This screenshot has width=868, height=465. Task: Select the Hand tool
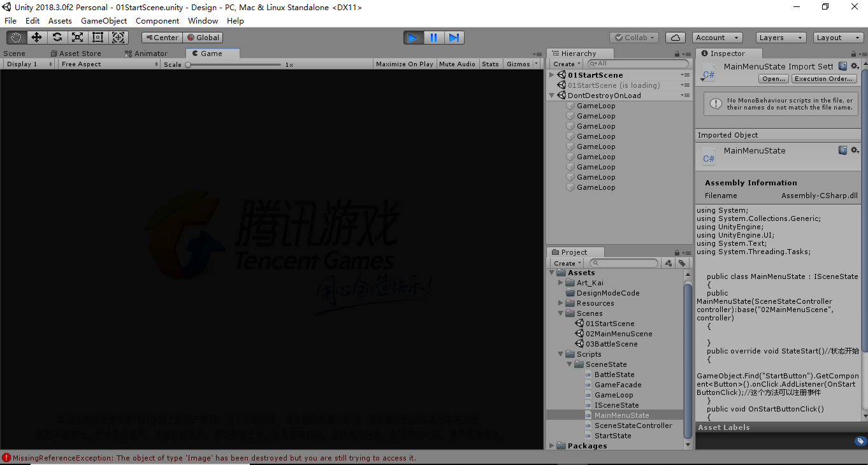pos(16,38)
